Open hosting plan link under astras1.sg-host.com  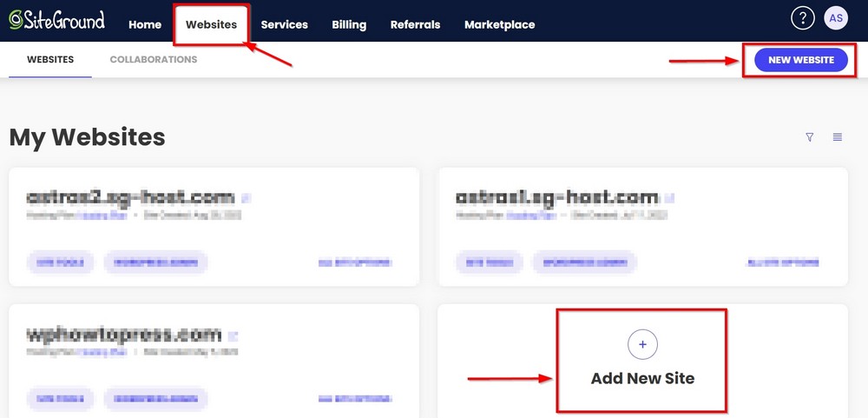530,216
